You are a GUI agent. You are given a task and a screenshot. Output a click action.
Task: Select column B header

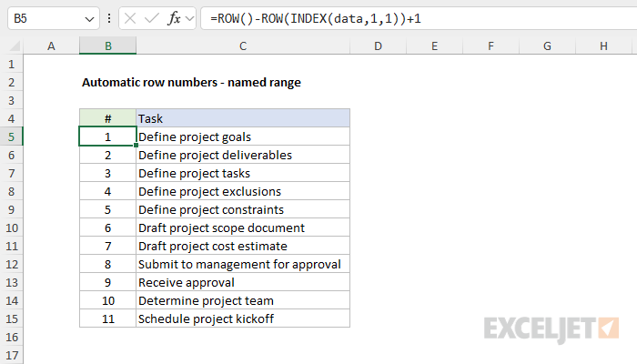coord(107,45)
